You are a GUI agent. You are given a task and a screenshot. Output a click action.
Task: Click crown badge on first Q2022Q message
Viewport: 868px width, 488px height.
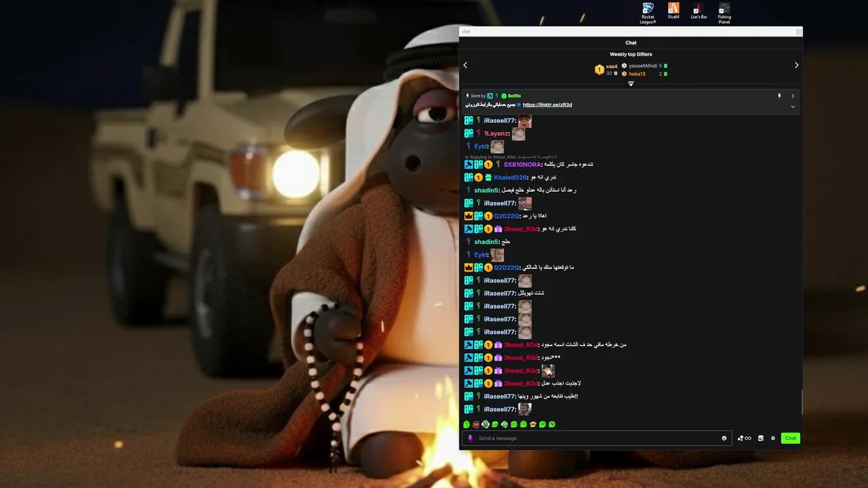point(468,216)
